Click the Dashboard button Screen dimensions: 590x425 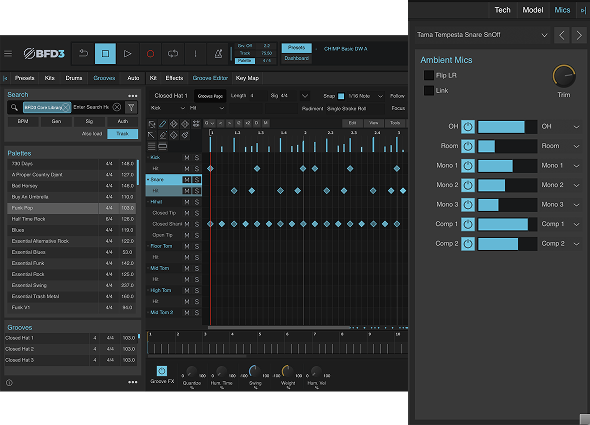[297, 58]
